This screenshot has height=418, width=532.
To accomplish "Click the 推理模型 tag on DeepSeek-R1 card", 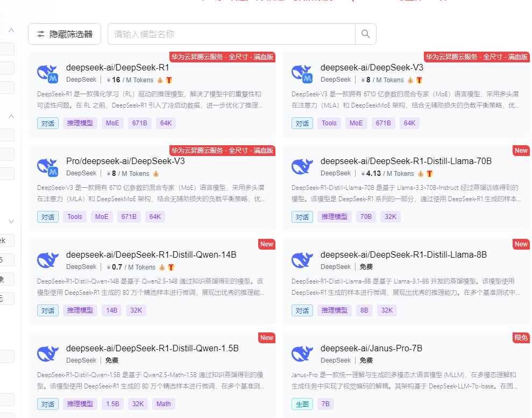I will click(80, 123).
